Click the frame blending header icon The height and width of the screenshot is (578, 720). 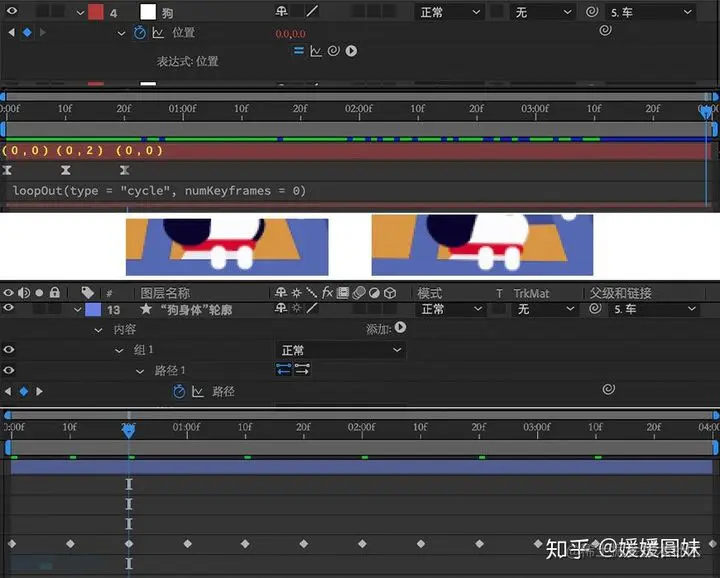pyautogui.click(x=343, y=293)
